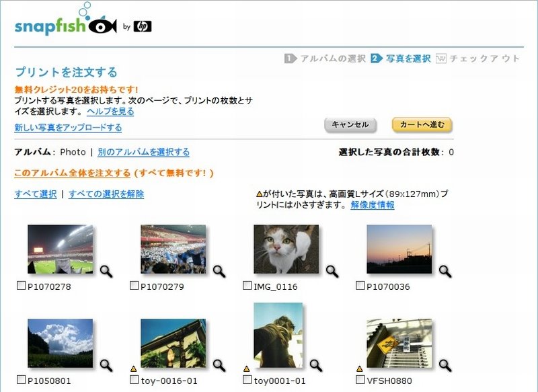This screenshot has width=538, height=392.
Task: Click magnifier icon beside VFSH0880 photo
Action: click(445, 366)
